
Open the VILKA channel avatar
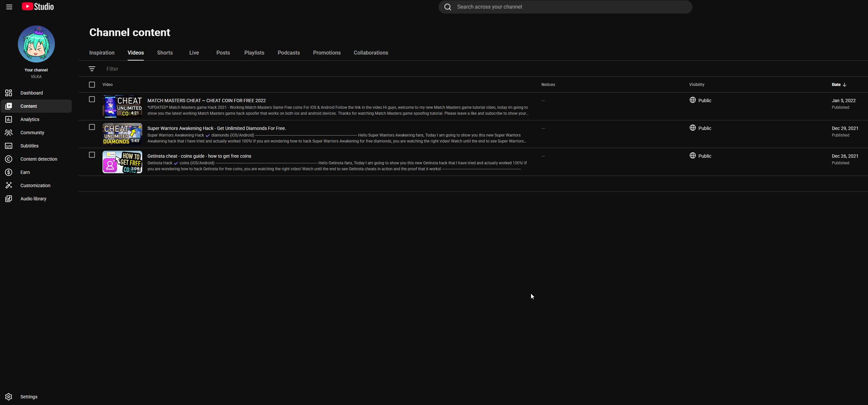tap(36, 44)
